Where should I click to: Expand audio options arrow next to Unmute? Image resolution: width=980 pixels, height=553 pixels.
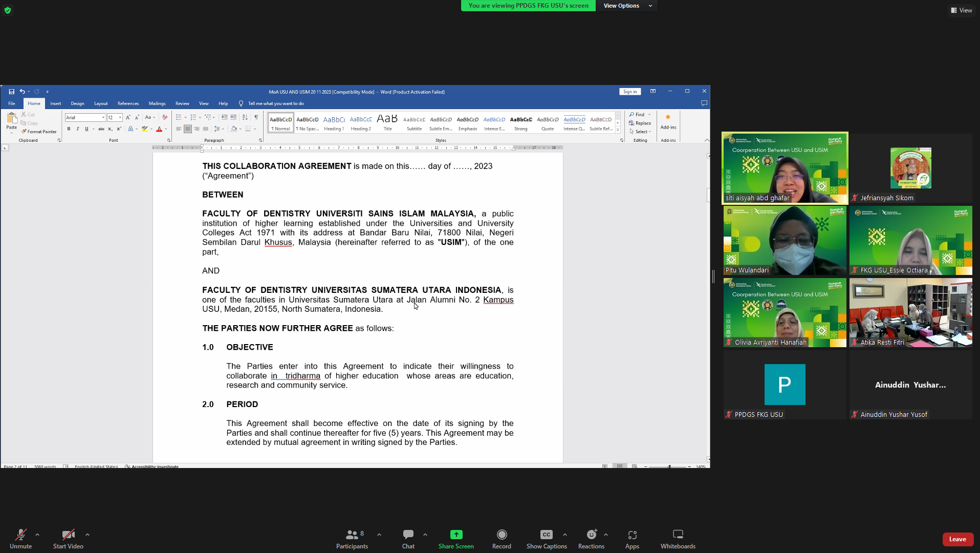pyautogui.click(x=37, y=535)
